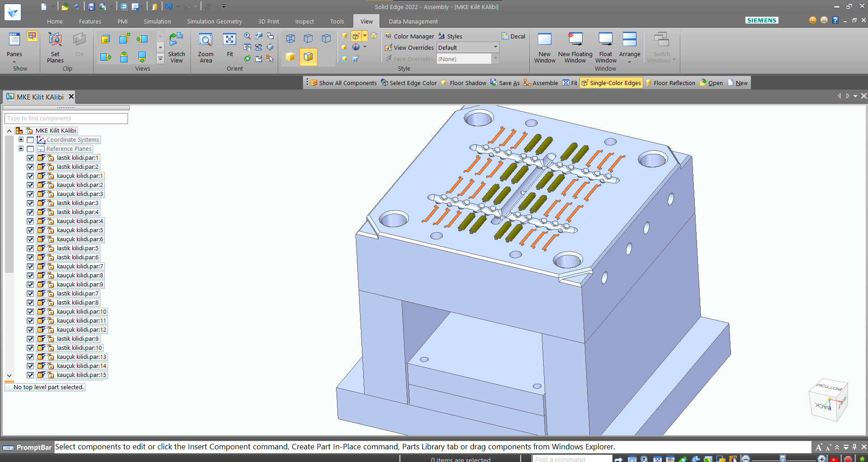This screenshot has height=462, width=868.
Task: Uncheck kauçuk kilidi.par:1 visibility checkbox
Action: click(30, 176)
